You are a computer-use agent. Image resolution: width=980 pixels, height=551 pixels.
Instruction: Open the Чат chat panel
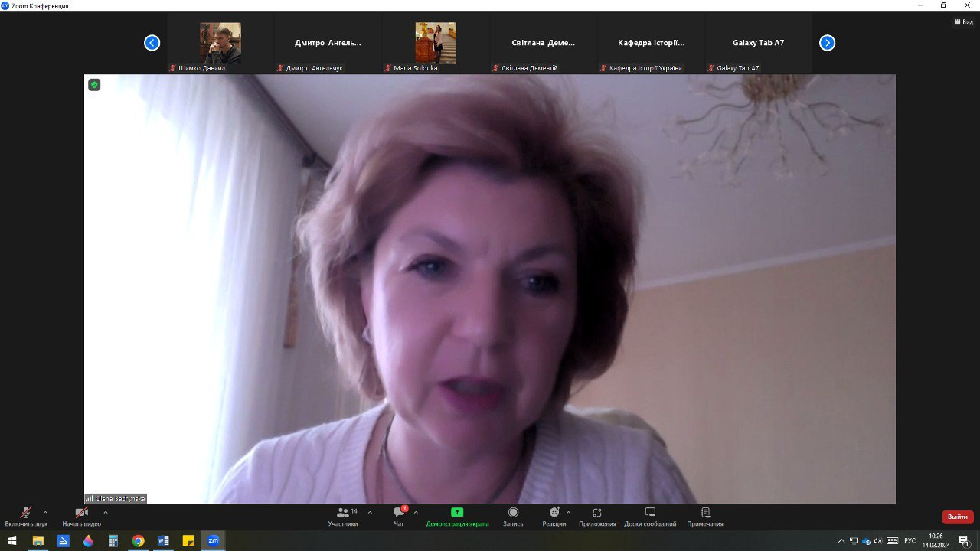[x=399, y=517]
